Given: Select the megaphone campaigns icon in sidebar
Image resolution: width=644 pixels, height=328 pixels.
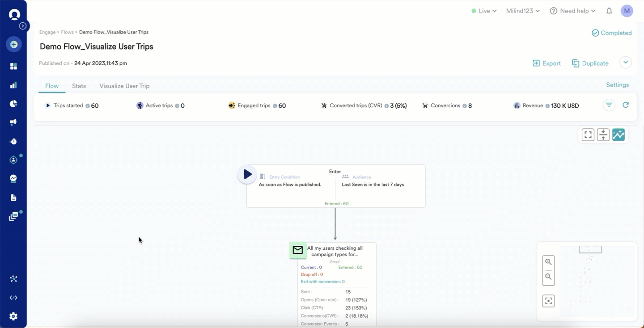Looking at the screenshot, I should [13, 122].
